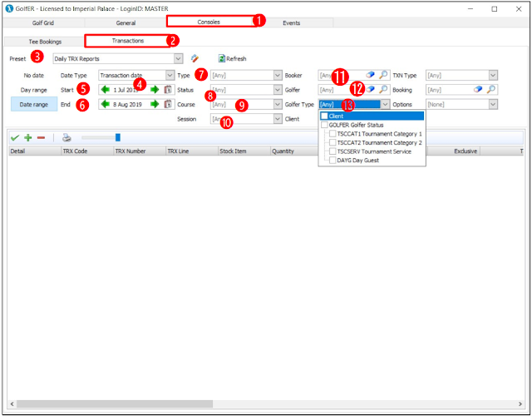Image resolution: width=532 pixels, height=416 pixels.
Task: Search Golfer with magnifier icon
Action: pos(383,90)
